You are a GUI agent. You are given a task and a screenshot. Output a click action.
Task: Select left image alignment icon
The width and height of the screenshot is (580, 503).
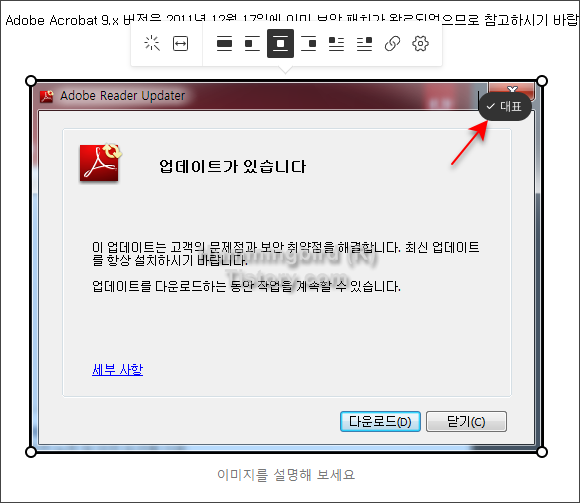[252, 44]
